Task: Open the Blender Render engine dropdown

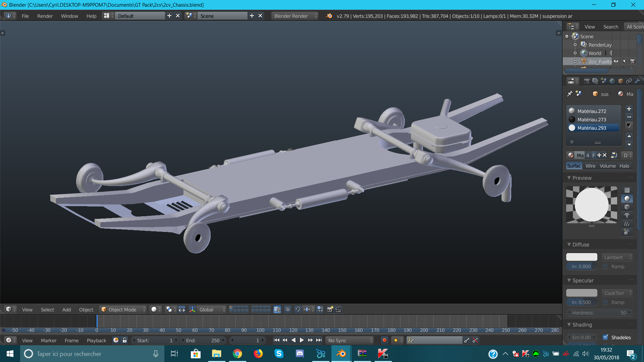Action: point(294,16)
